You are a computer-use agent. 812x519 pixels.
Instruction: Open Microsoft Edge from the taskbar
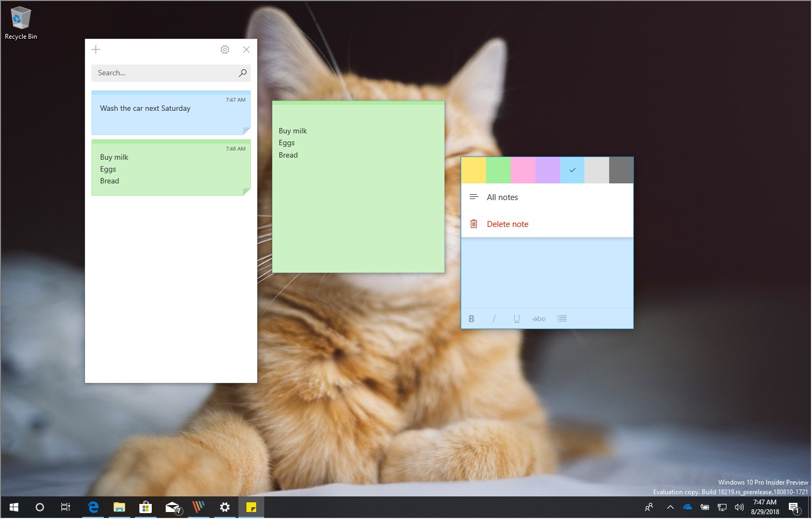pos(92,507)
